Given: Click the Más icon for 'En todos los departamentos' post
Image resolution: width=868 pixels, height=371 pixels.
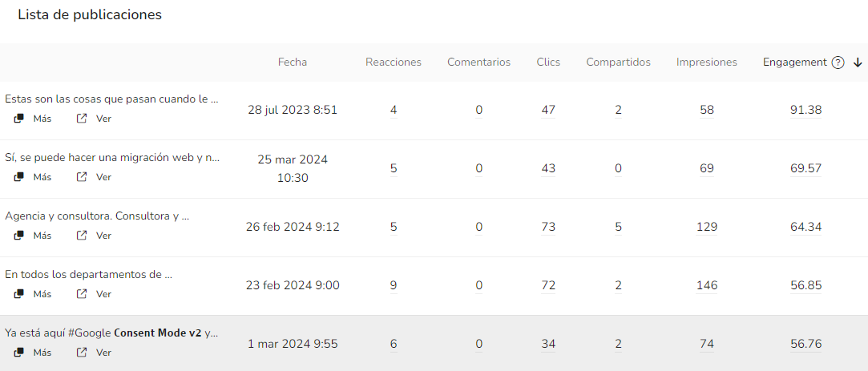Looking at the screenshot, I should [19, 294].
